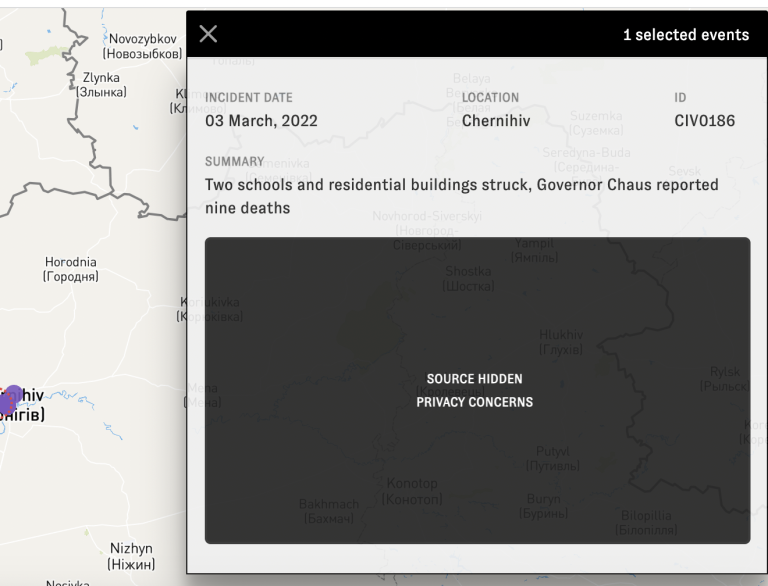
Task: Click the INCIDENT DATE field label
Action: point(249,98)
